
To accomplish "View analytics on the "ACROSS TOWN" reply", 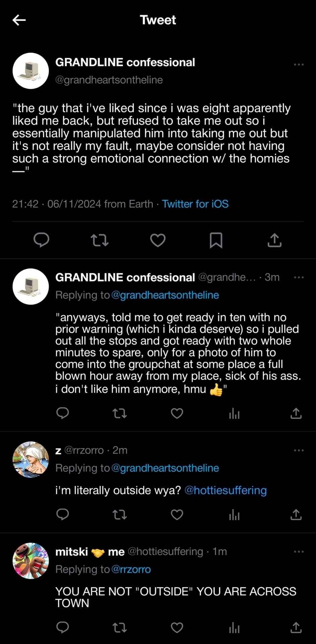I will tap(234, 627).
